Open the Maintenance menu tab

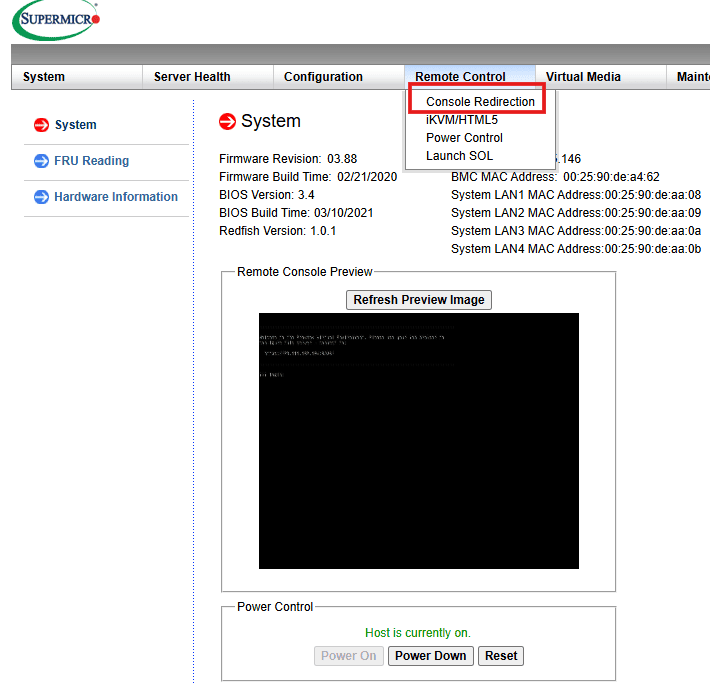click(692, 77)
